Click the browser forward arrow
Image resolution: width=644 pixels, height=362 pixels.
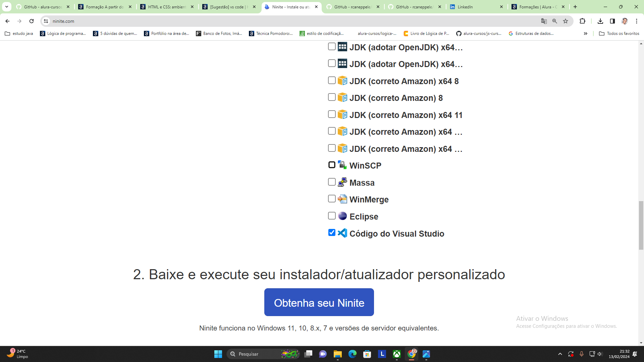(x=19, y=21)
